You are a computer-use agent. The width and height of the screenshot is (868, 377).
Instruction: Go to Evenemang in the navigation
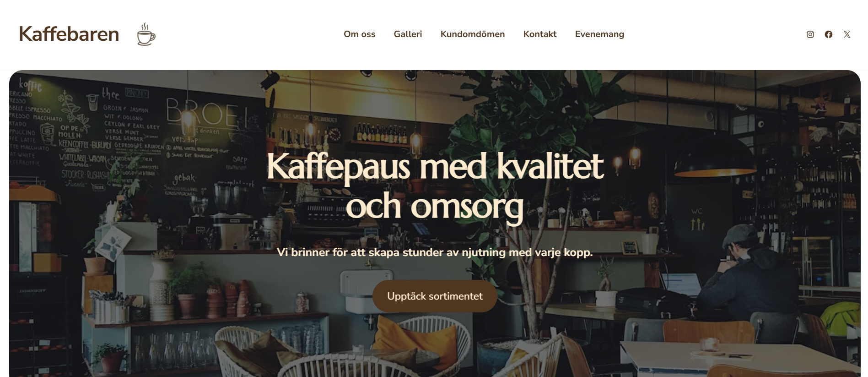click(599, 34)
